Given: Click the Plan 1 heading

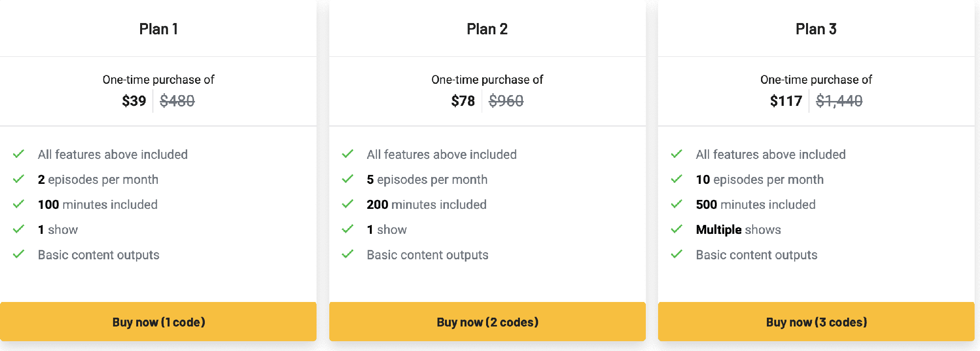Looking at the screenshot, I should pos(158,29).
